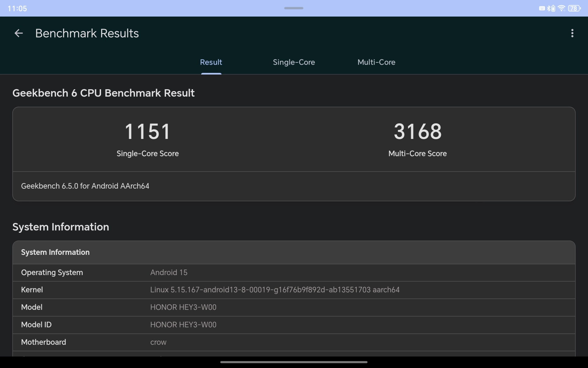Tap HONOR HEY3-W00 value in Model ID row
Image resolution: width=588 pixels, height=368 pixels.
(183, 325)
